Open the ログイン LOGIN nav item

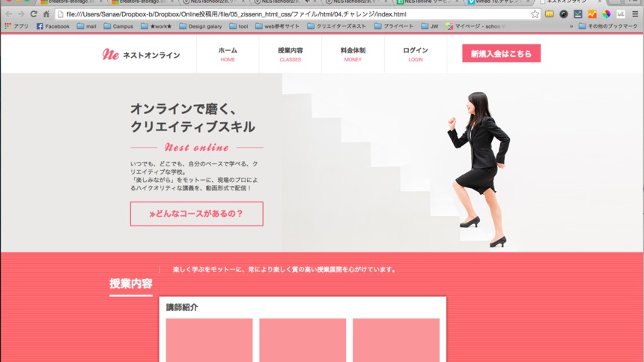(x=416, y=54)
